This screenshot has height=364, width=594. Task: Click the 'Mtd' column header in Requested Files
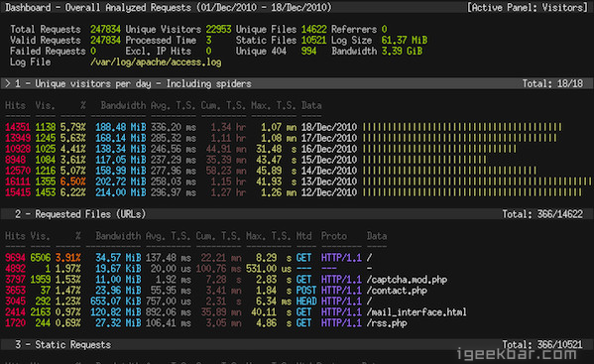click(303, 236)
